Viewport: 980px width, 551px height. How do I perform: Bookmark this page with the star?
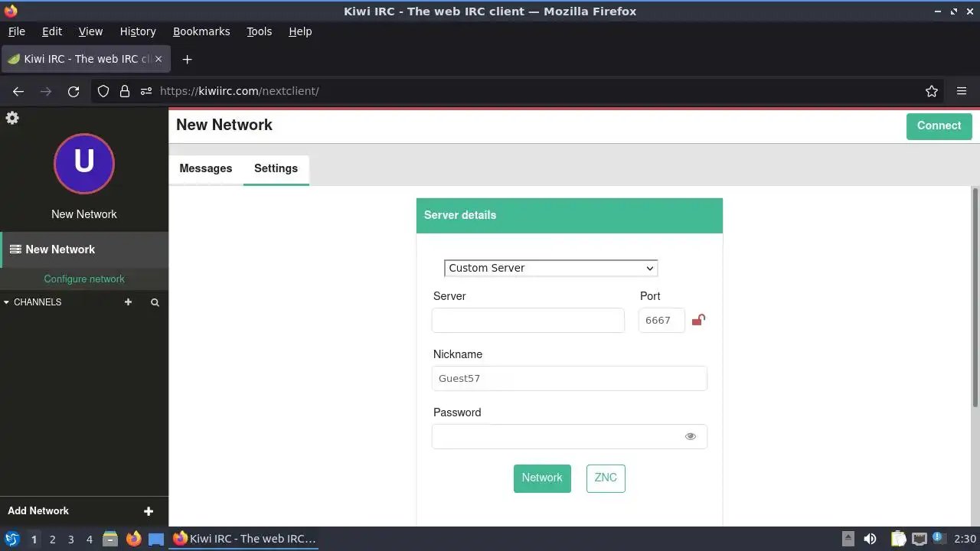(x=932, y=91)
